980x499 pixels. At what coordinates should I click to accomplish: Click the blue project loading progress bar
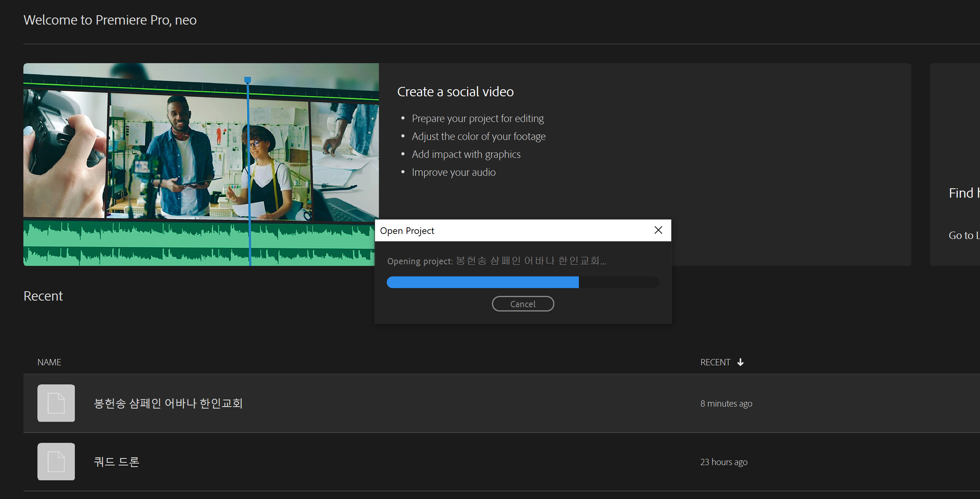click(x=482, y=282)
